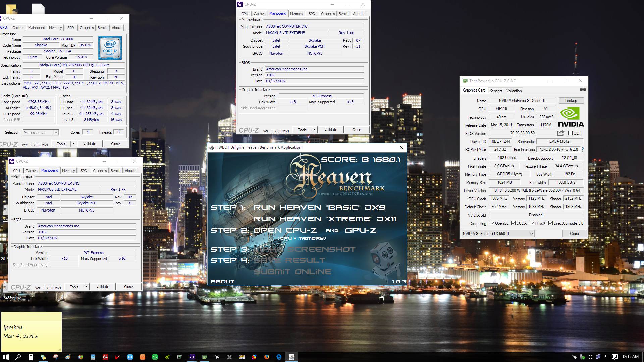Open the AIDA64 taskbar icon
This screenshot has width=644, height=362.
tap(105, 357)
